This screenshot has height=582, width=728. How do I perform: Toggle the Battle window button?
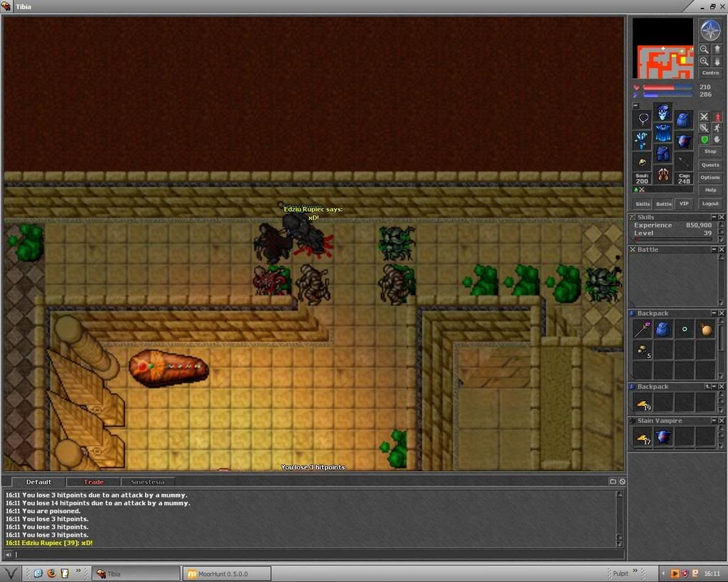[x=663, y=204]
